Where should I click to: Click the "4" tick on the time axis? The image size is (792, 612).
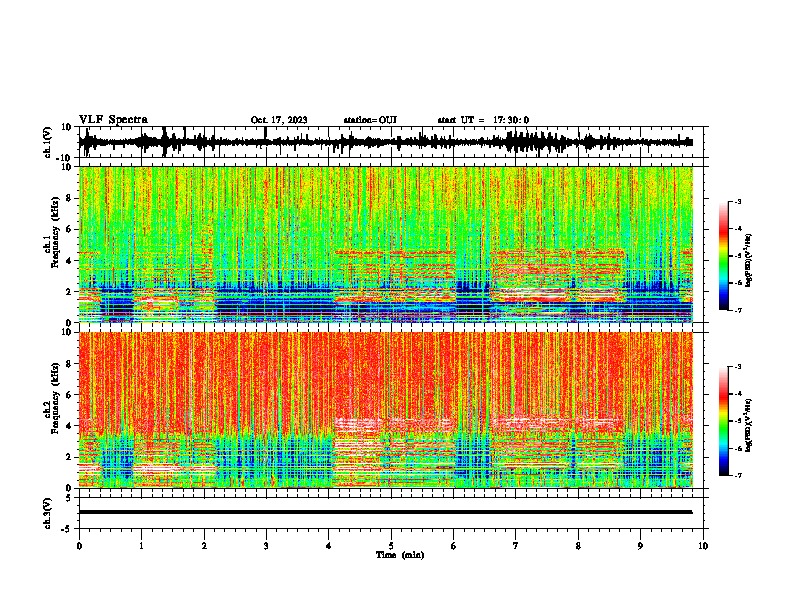coord(329,546)
